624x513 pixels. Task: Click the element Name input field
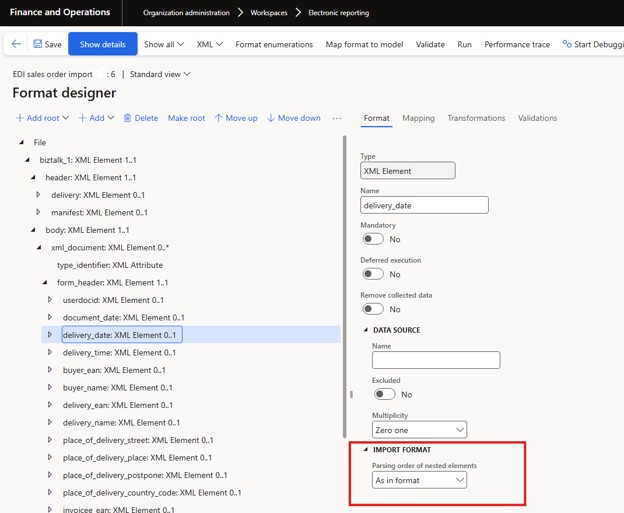pos(424,205)
